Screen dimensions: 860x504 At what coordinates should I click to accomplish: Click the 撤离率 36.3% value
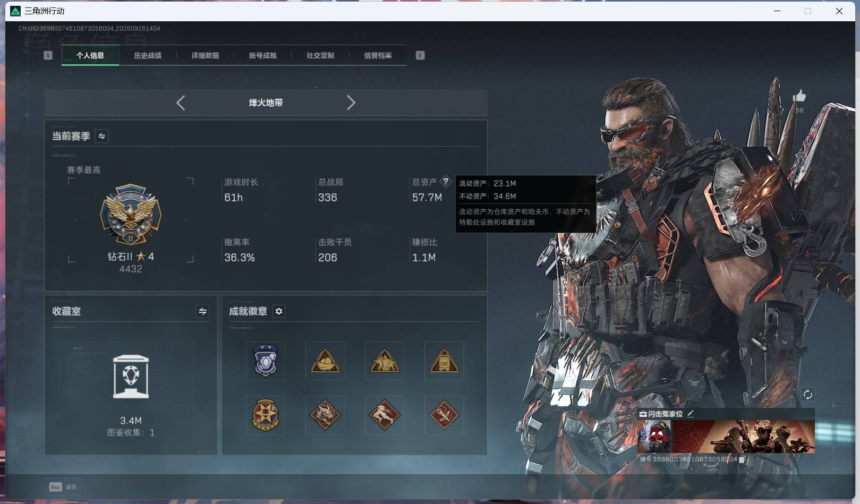[x=240, y=258]
